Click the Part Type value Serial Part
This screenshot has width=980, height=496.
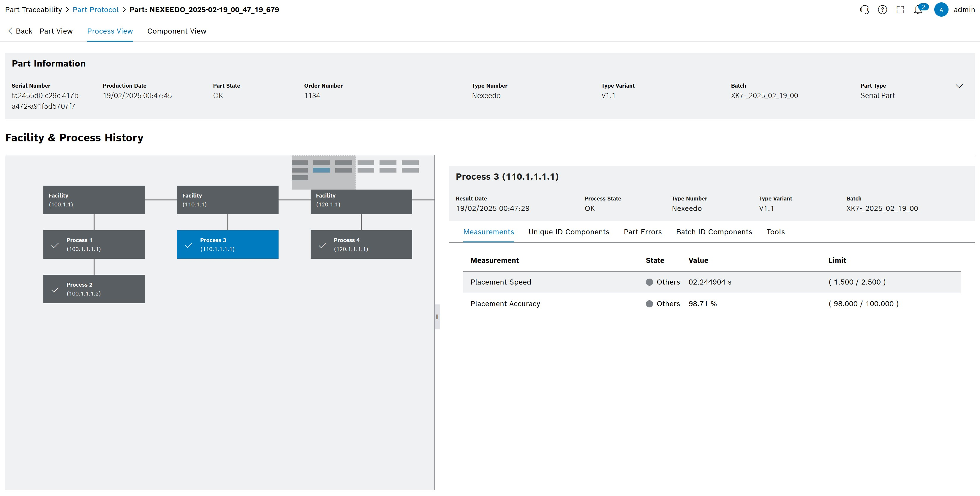[878, 96]
